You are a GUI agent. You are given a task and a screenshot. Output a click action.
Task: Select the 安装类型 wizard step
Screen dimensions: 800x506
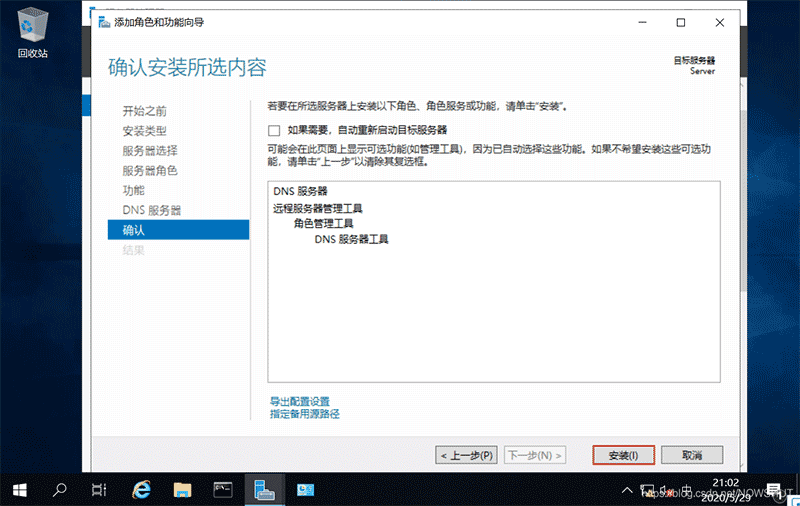pos(144,130)
